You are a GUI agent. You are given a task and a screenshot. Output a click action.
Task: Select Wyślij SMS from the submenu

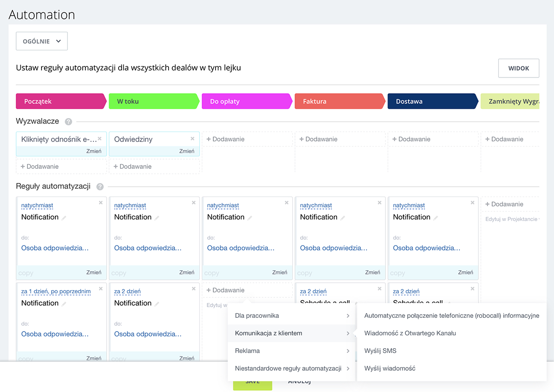(380, 351)
